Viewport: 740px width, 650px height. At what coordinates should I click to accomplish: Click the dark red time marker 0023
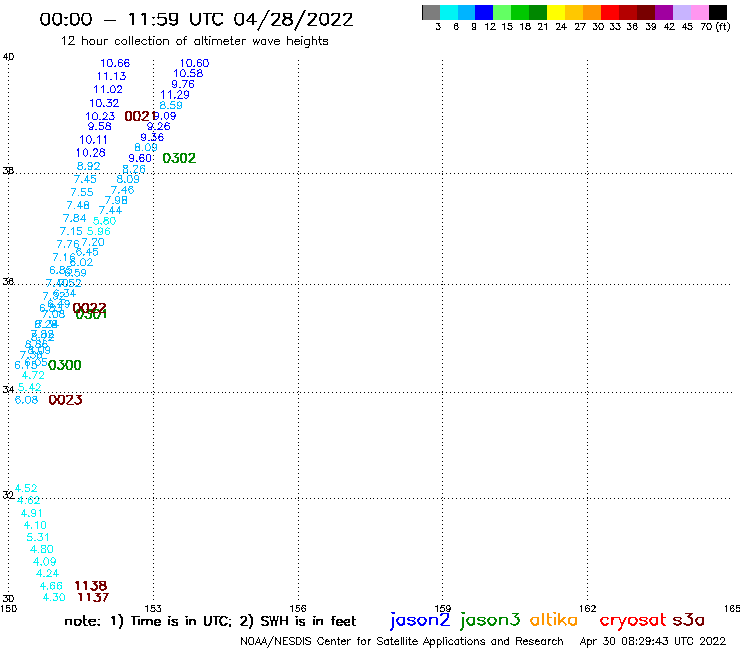(65, 400)
